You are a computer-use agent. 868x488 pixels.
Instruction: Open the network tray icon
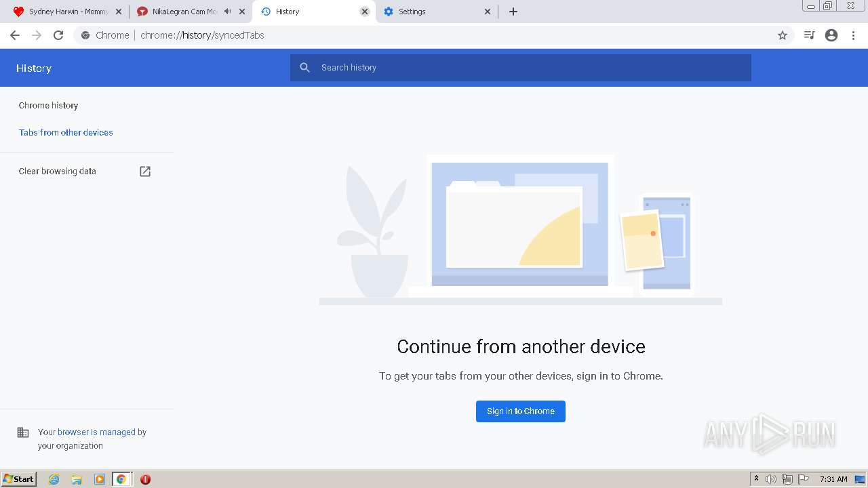[x=787, y=479]
